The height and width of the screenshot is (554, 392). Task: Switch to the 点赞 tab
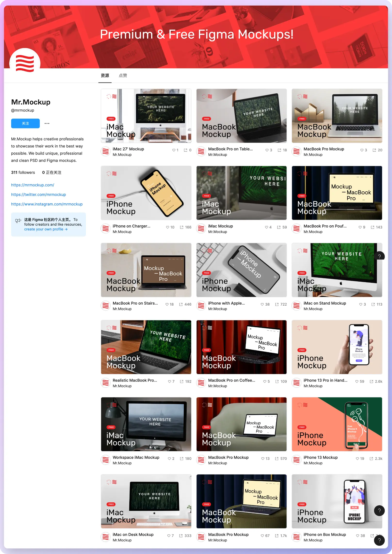[x=123, y=76]
